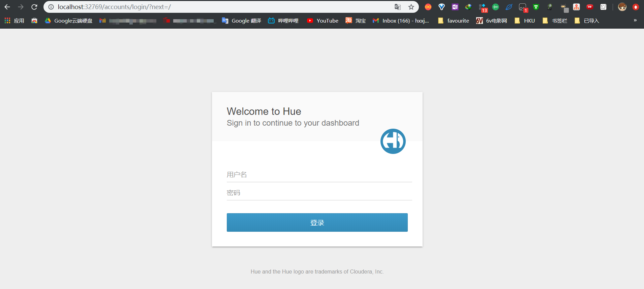Open the 淘宝 bookmark
644x289 pixels.
(356, 21)
